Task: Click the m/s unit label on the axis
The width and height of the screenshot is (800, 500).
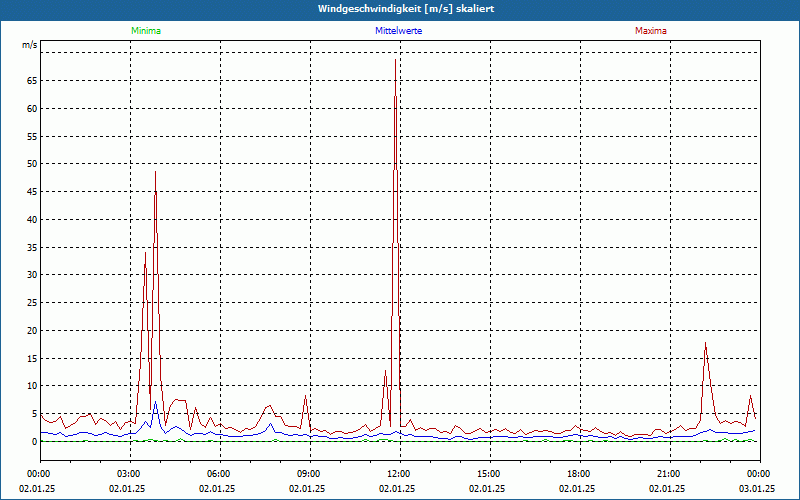Action: tap(30, 45)
